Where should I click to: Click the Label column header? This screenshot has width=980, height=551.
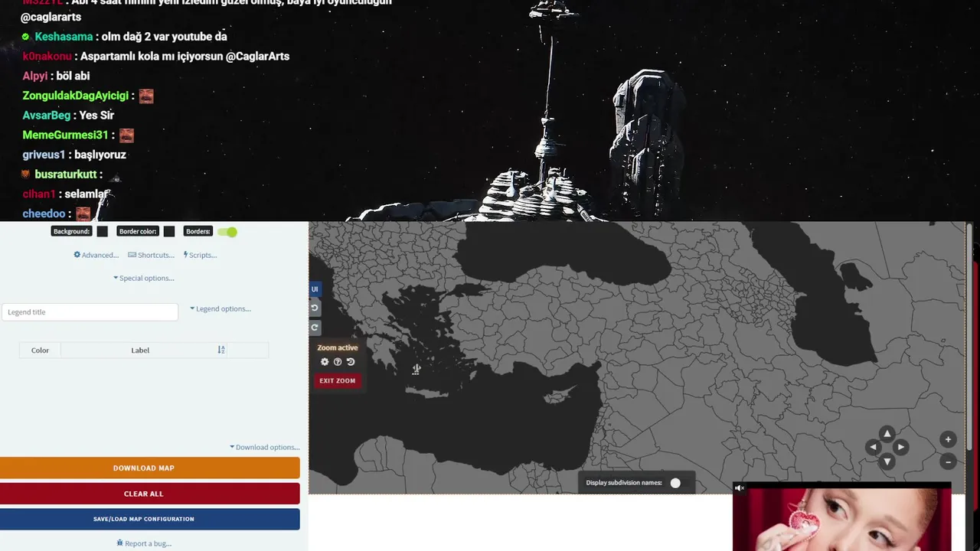click(140, 350)
